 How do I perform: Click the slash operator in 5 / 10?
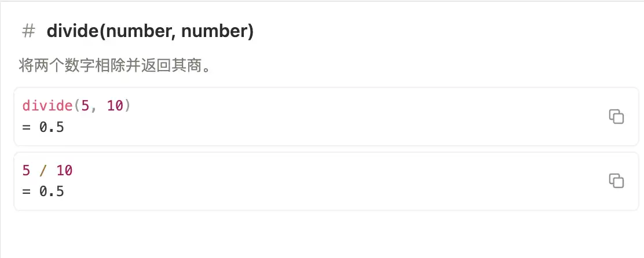click(45, 171)
